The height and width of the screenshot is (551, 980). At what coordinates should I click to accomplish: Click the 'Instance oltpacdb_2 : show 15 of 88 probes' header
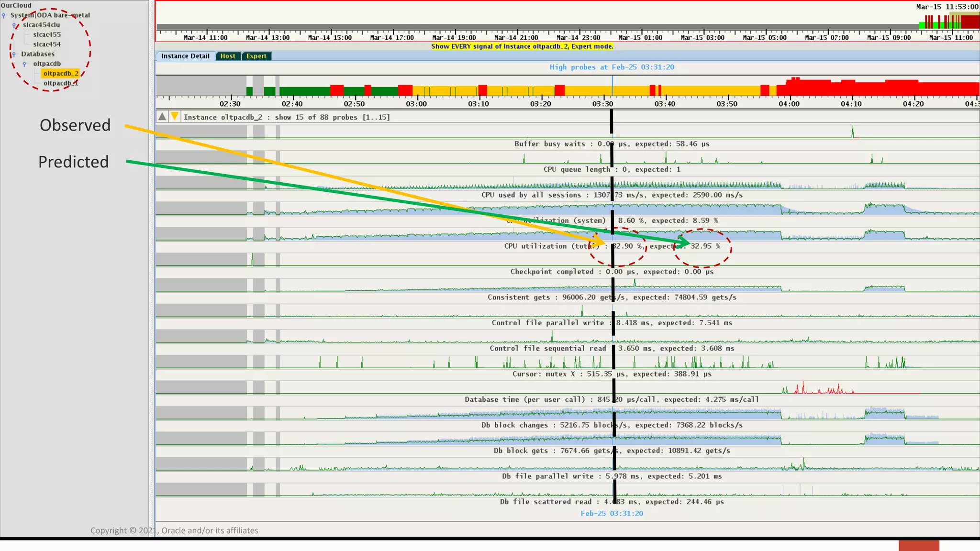(287, 117)
